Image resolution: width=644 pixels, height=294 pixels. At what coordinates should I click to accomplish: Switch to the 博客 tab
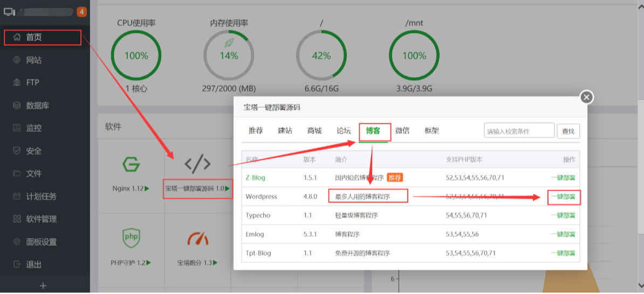[x=373, y=131]
